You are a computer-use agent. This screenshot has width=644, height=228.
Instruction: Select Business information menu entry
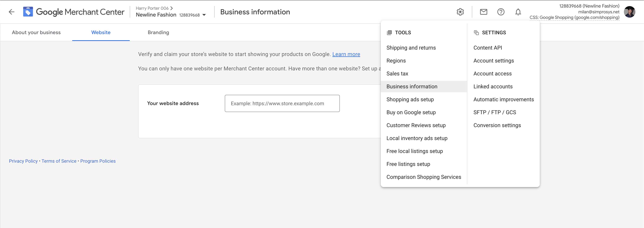(x=424, y=86)
